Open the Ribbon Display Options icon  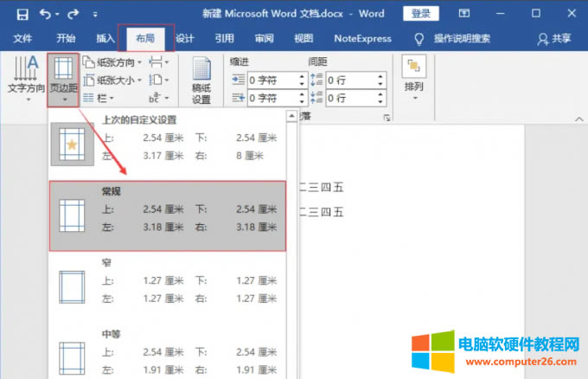(x=463, y=14)
